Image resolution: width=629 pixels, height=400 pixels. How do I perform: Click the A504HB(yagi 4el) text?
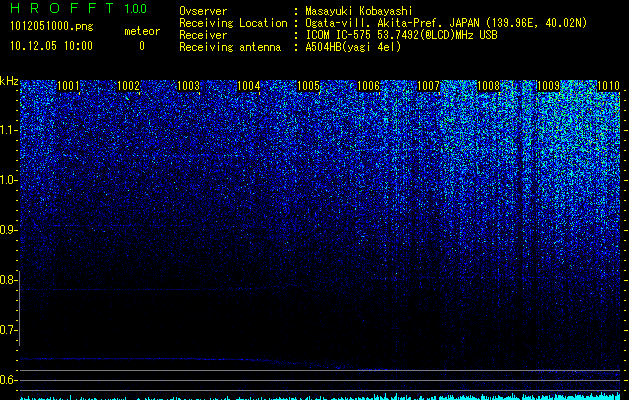click(x=353, y=47)
